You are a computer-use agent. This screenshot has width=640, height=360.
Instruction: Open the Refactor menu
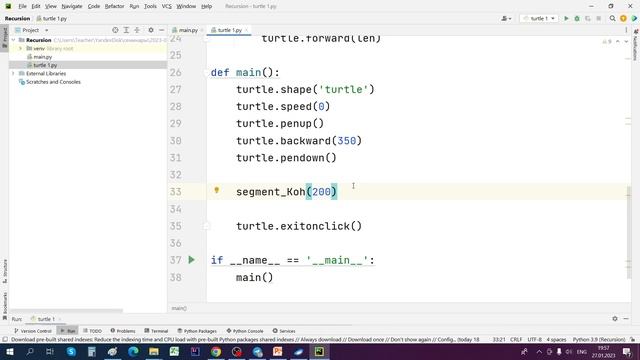pyautogui.click(x=114, y=6)
